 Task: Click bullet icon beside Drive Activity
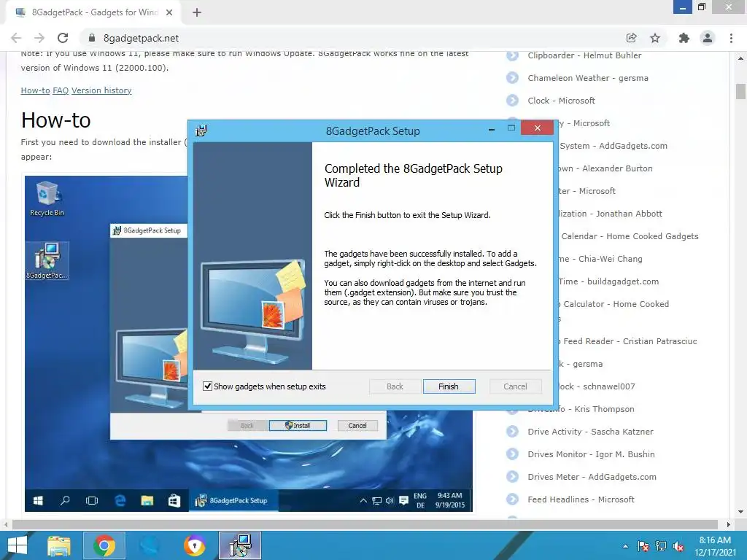[513, 432]
